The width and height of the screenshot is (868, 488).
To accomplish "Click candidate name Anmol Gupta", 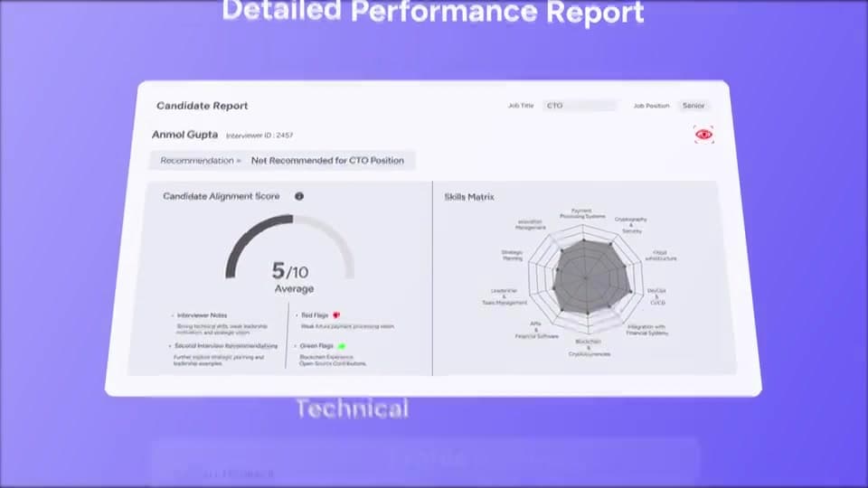I will point(184,135).
